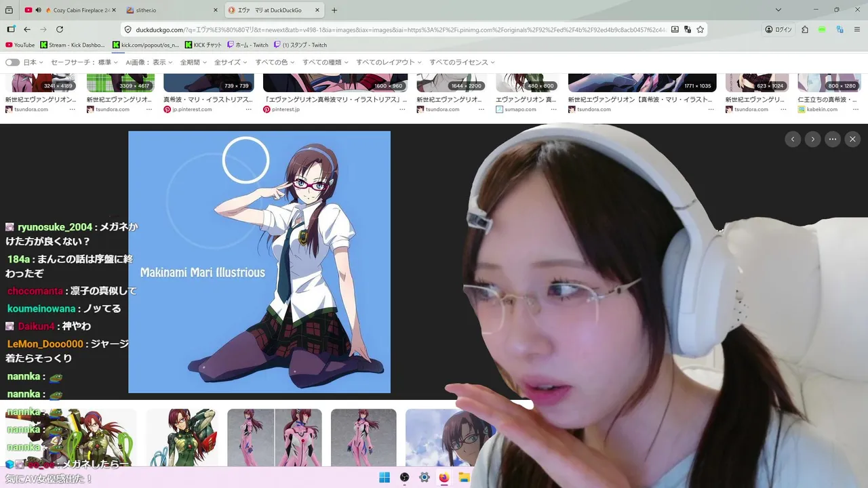Show previous image with left arrow in viewer
The width and height of the screenshot is (868, 488).
(x=793, y=139)
